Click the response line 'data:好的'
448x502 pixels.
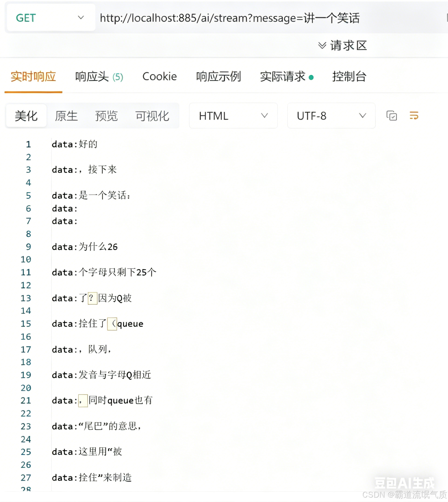pyautogui.click(x=75, y=144)
